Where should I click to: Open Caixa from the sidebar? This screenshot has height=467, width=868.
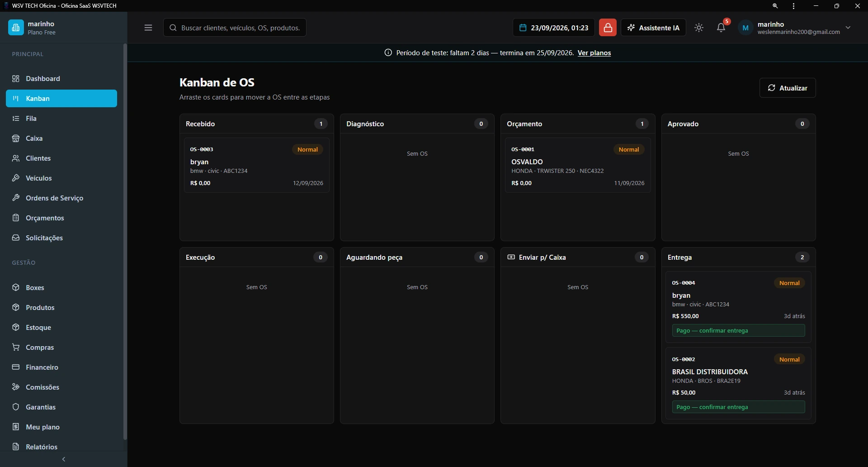click(61, 138)
